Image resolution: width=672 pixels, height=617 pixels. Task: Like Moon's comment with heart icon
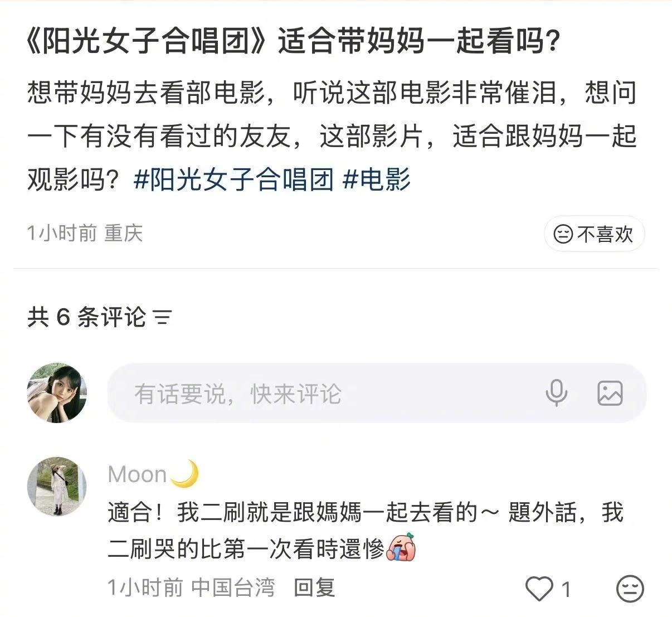539,589
